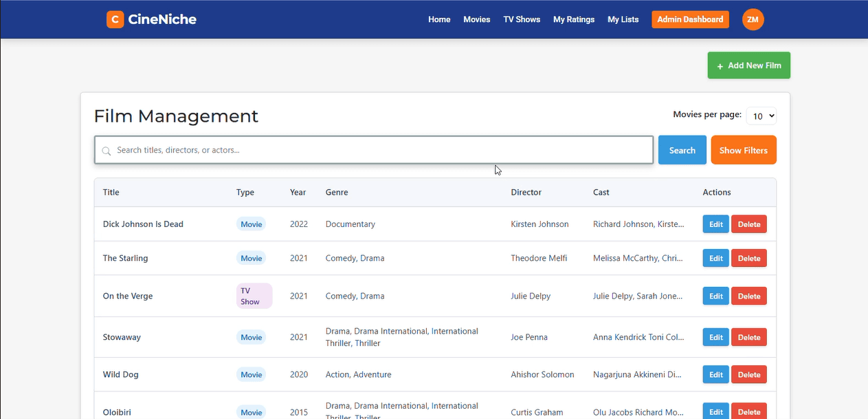Select The Starling title cell
868x419 pixels.
tap(126, 259)
